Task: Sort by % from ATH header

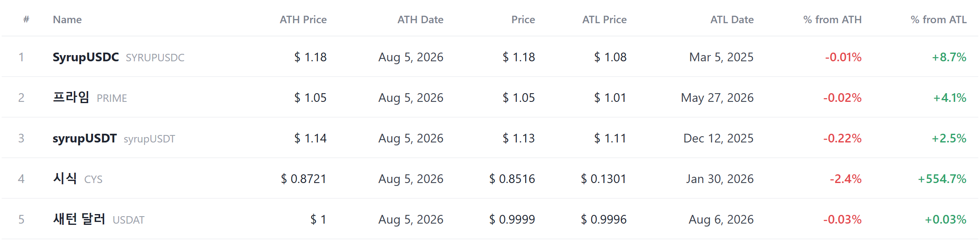Action: click(832, 19)
